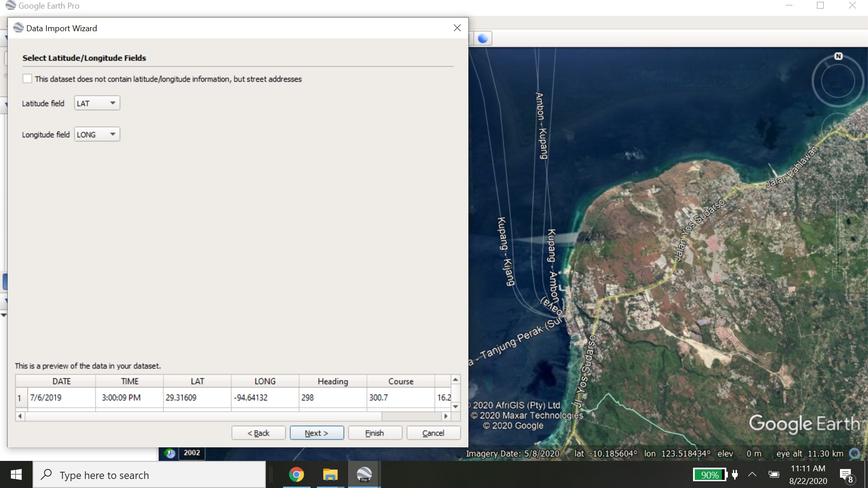868x488 pixels.
Task: Open the Latitude field dropdown
Action: 97,103
